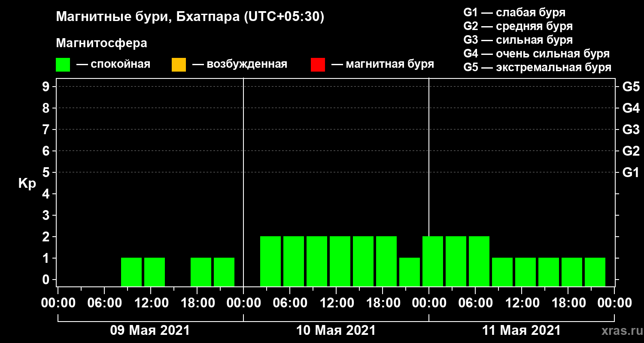Click the '12:00' tick label on 11 Мая
Image resolution: width=644 pixels, height=343 pixels.
point(522,303)
